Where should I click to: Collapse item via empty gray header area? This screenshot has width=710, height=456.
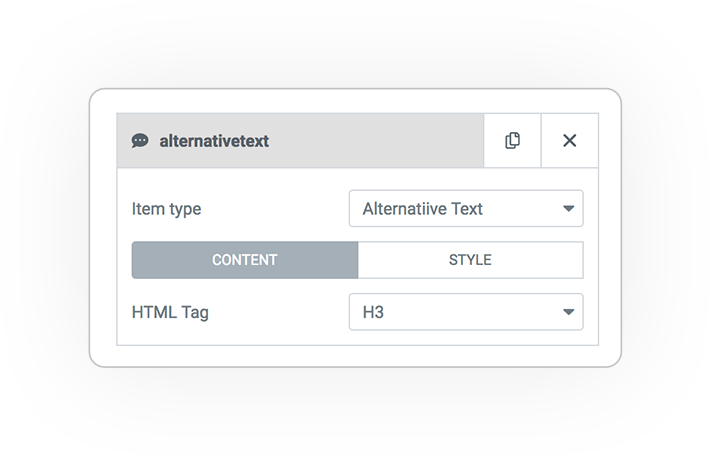tap(376, 141)
